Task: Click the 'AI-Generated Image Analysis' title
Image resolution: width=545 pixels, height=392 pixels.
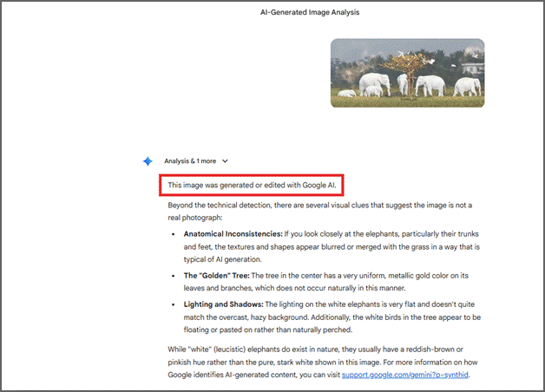Action: [310, 12]
